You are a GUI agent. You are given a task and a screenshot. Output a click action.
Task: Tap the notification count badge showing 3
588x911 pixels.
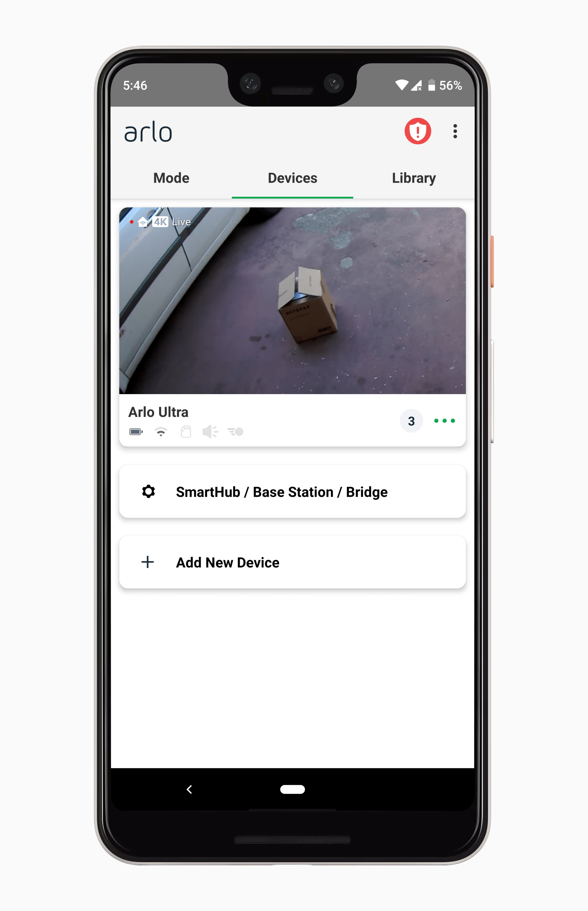tap(411, 421)
